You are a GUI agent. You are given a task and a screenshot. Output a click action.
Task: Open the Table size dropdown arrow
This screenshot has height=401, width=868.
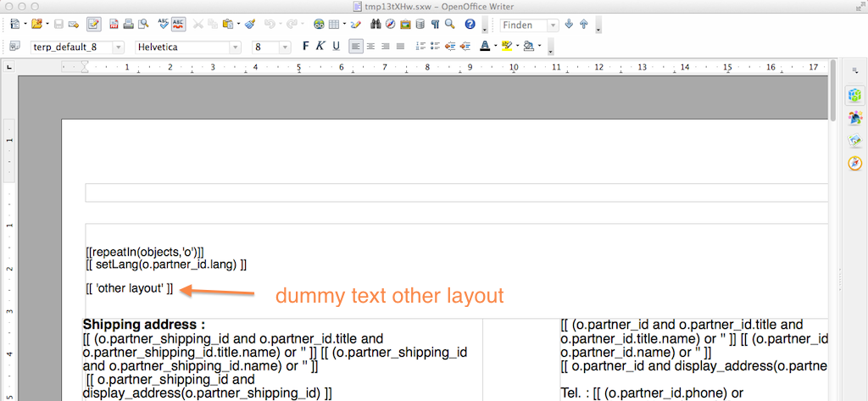click(x=344, y=25)
